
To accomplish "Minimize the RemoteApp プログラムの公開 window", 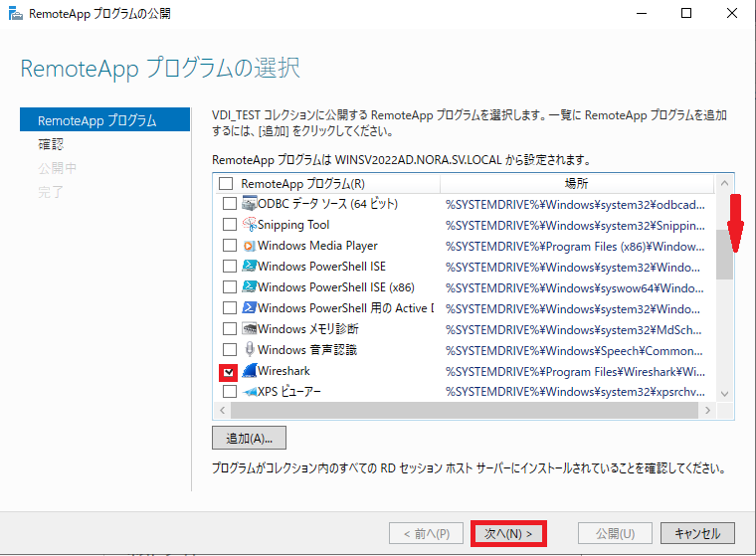I will (x=642, y=14).
